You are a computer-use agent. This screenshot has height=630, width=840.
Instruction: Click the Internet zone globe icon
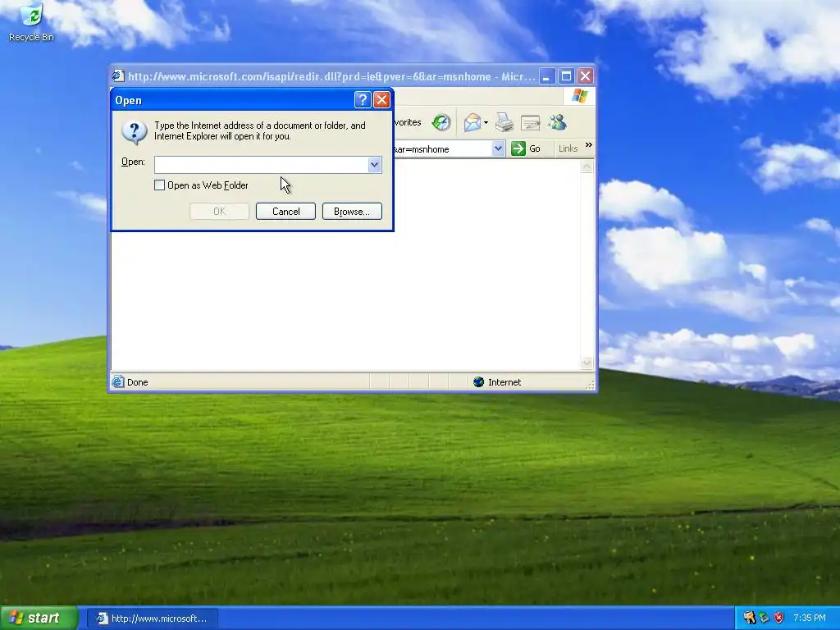[478, 382]
